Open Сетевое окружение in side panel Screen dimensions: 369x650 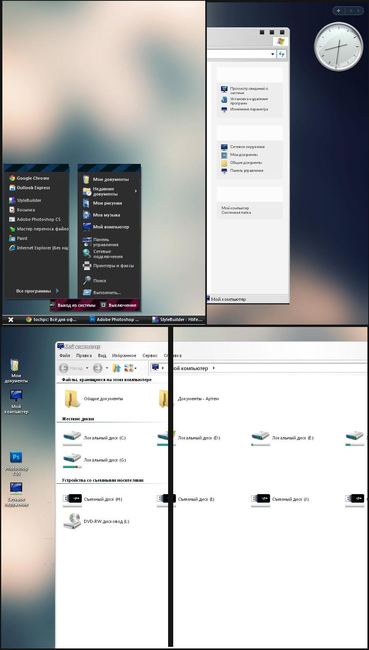pyautogui.click(x=243, y=147)
